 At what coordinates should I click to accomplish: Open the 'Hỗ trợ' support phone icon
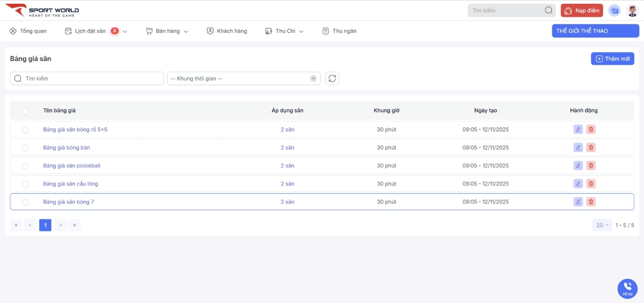(x=627, y=288)
